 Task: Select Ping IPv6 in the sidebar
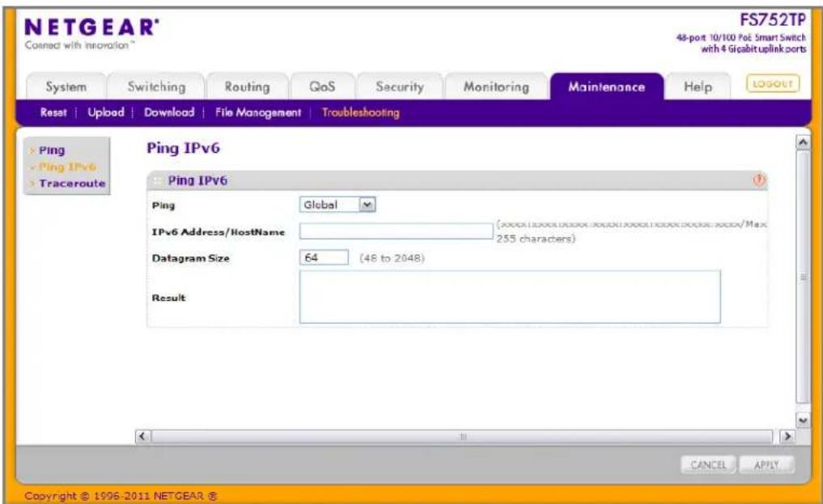coord(67,167)
